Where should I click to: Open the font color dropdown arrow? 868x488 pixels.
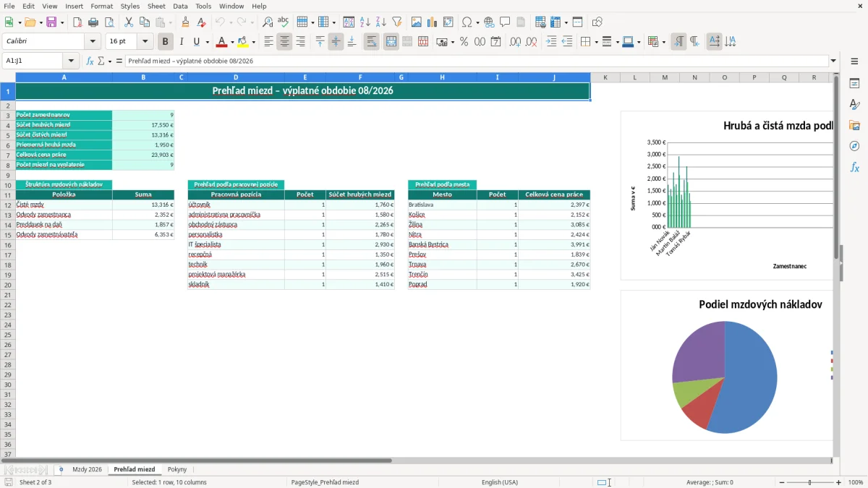point(231,42)
